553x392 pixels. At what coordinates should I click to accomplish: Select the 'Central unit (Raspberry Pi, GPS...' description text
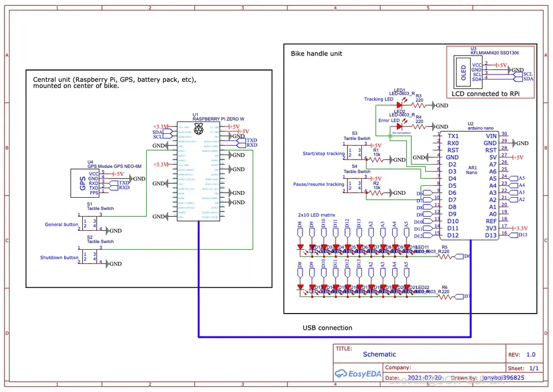[115, 82]
